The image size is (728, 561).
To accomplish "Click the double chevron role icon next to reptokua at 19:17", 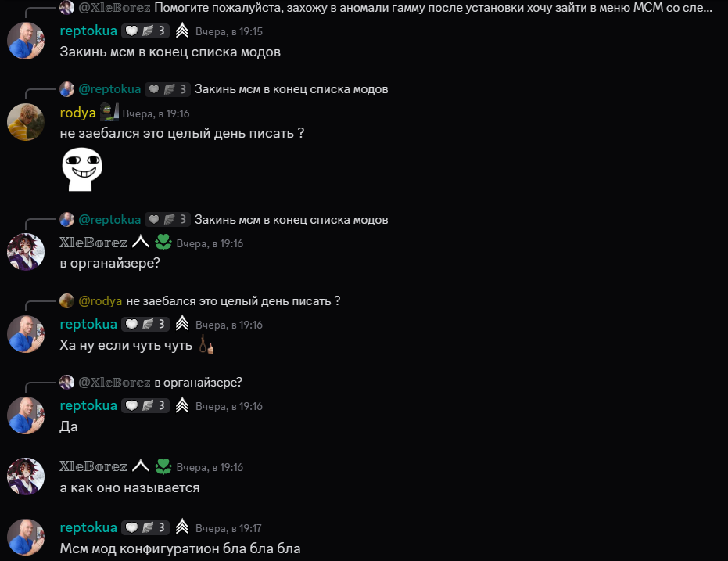I will coord(182,527).
